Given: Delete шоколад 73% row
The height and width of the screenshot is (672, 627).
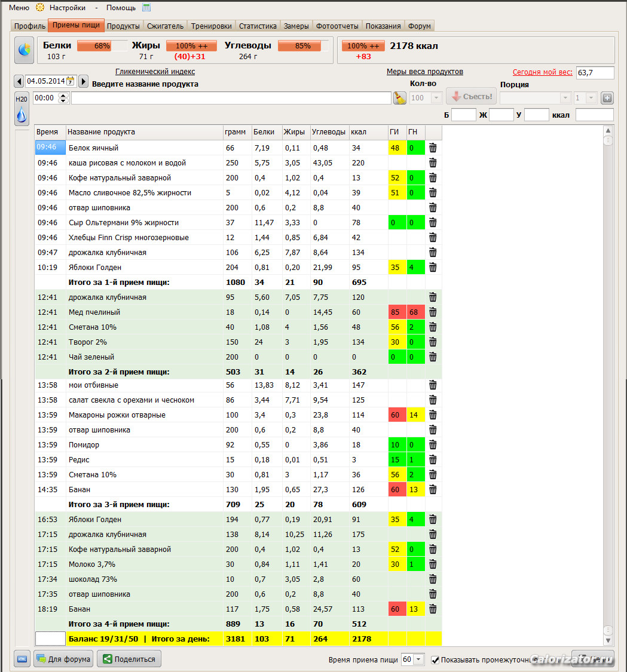Looking at the screenshot, I should click(x=433, y=579).
